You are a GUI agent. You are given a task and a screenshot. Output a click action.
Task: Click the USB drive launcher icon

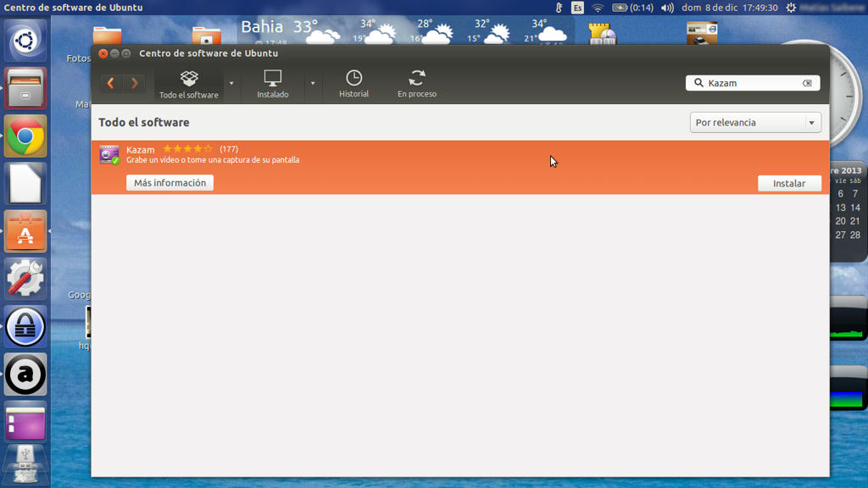coord(25,465)
